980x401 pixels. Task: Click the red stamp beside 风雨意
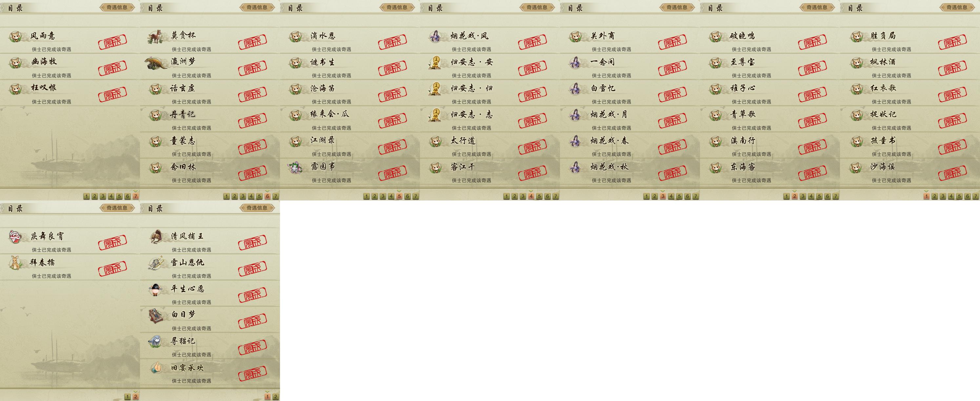click(x=112, y=41)
